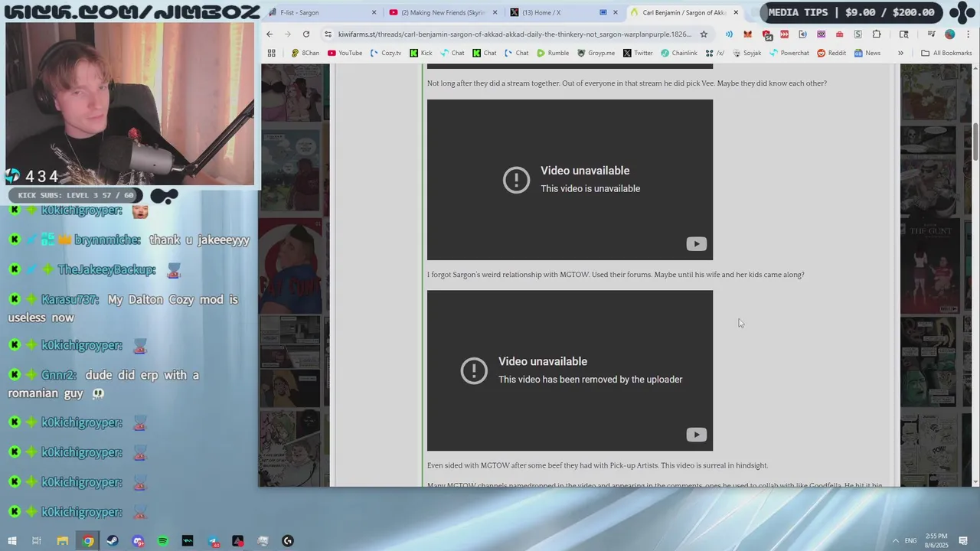The height and width of the screenshot is (551, 980).
Task: Open the Soyjak bookmark
Action: [x=746, y=53]
